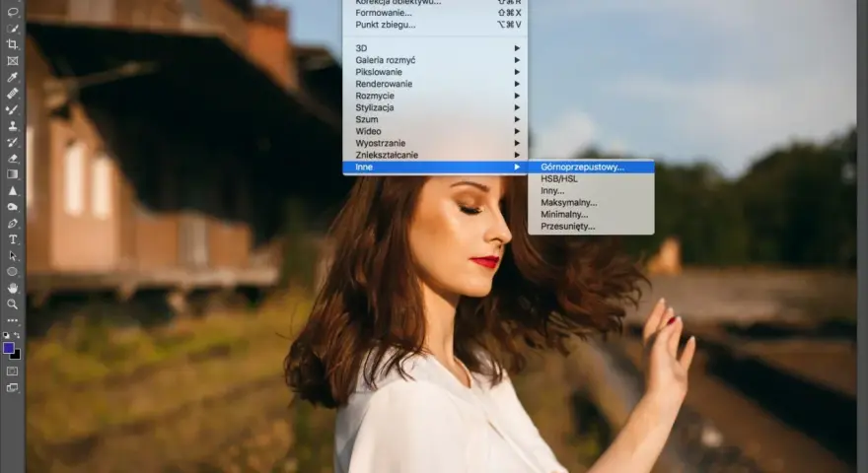868x473 pixels.
Task: Change the screen mode
Action: (x=12, y=388)
